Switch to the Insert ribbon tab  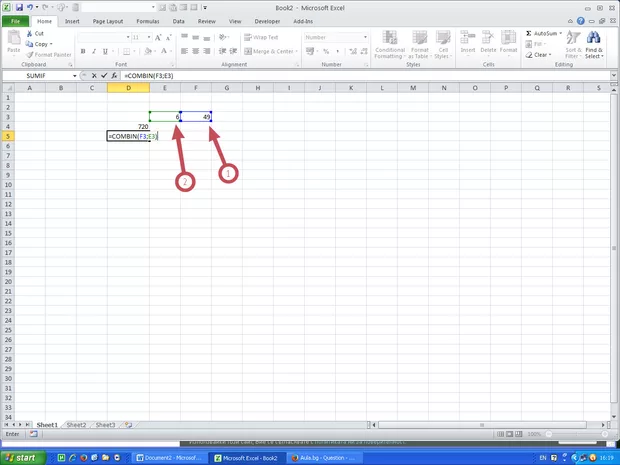tap(72, 21)
